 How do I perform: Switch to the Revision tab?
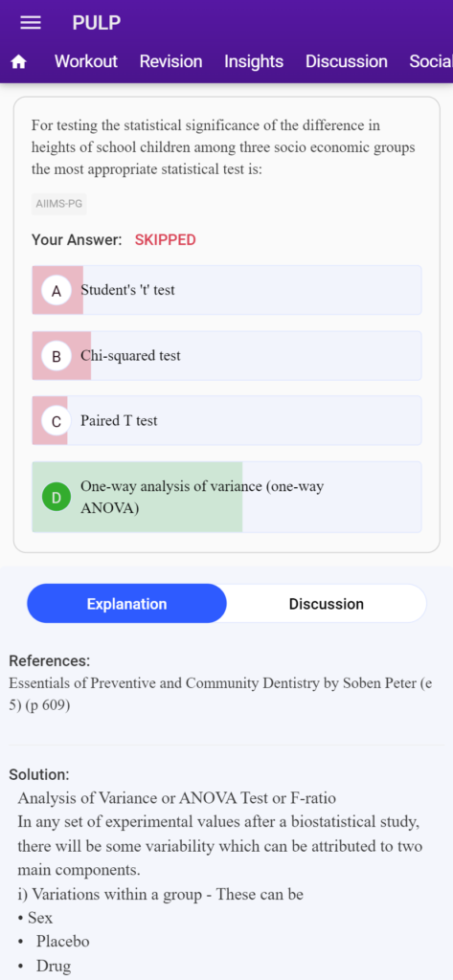pyautogui.click(x=170, y=61)
